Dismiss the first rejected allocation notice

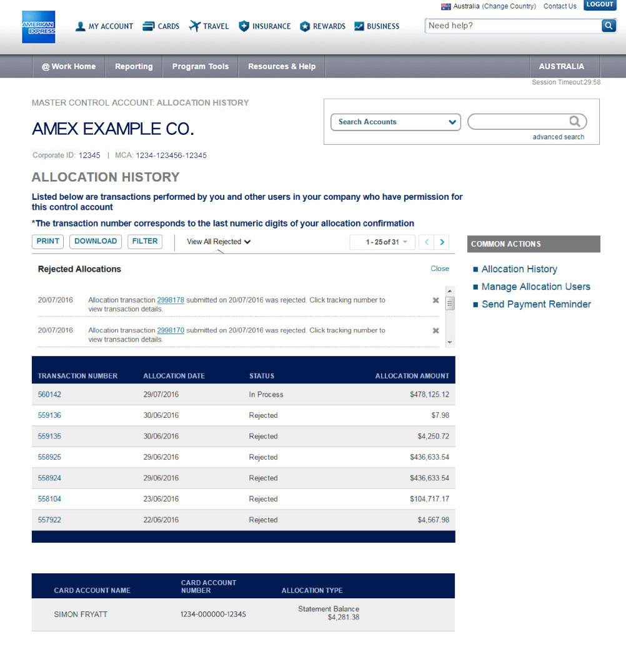pos(435,300)
